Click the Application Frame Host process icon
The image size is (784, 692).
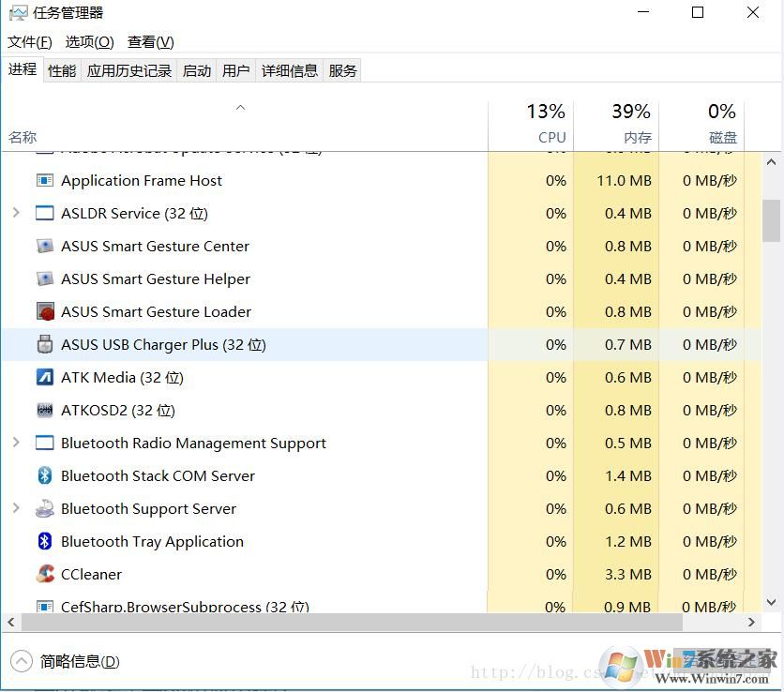[45, 180]
